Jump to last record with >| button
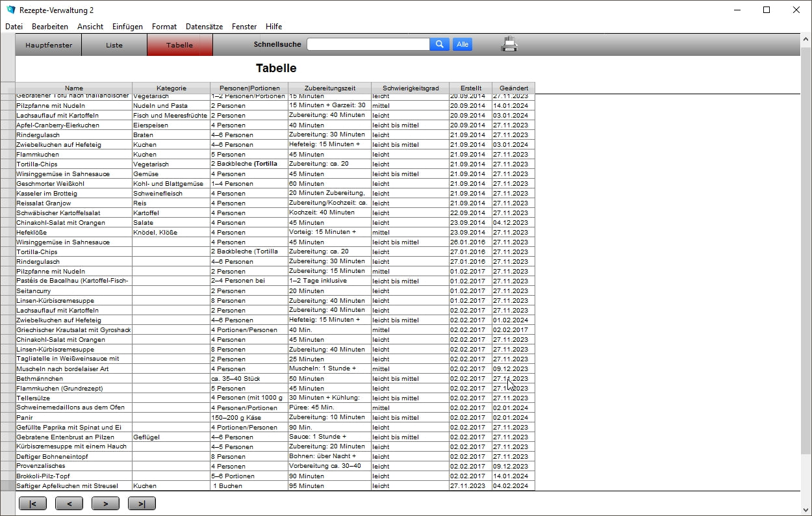Image resolution: width=812 pixels, height=516 pixels. coord(142,503)
